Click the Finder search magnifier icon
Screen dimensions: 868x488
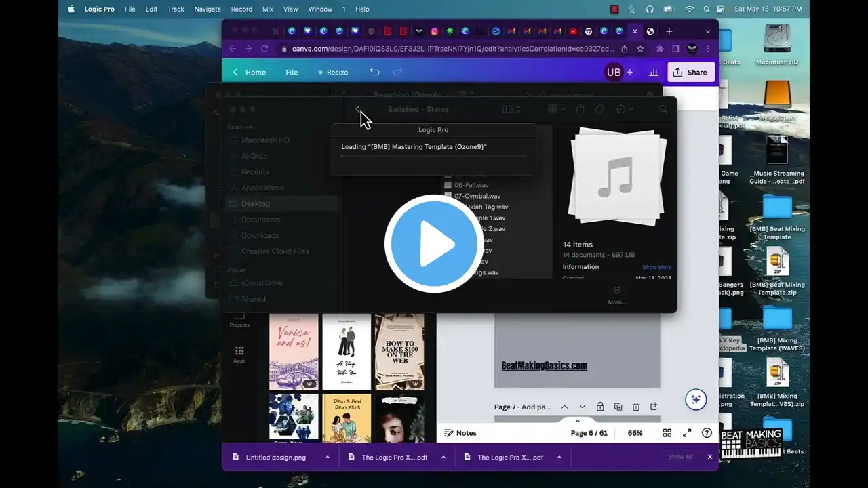click(x=663, y=109)
